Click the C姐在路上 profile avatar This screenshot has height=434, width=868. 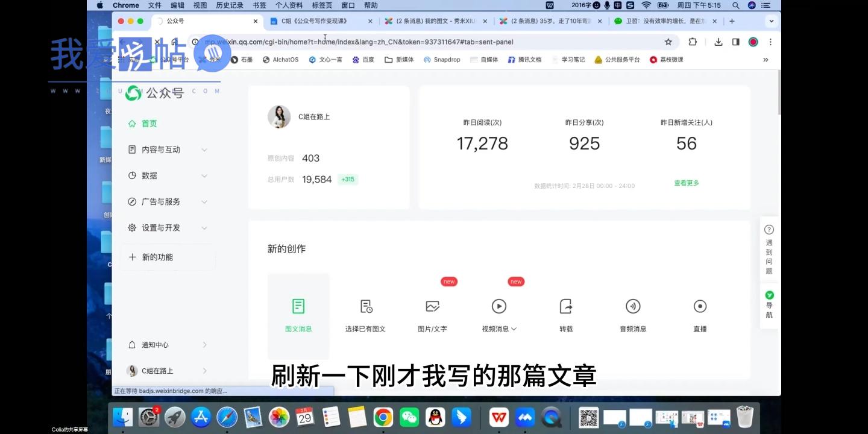click(x=279, y=117)
